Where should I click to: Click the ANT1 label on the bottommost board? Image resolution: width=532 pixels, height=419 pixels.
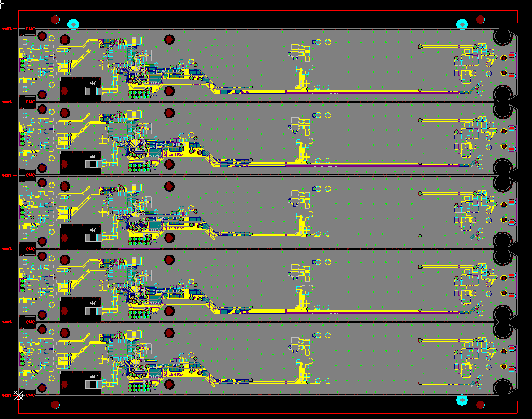coord(95,376)
